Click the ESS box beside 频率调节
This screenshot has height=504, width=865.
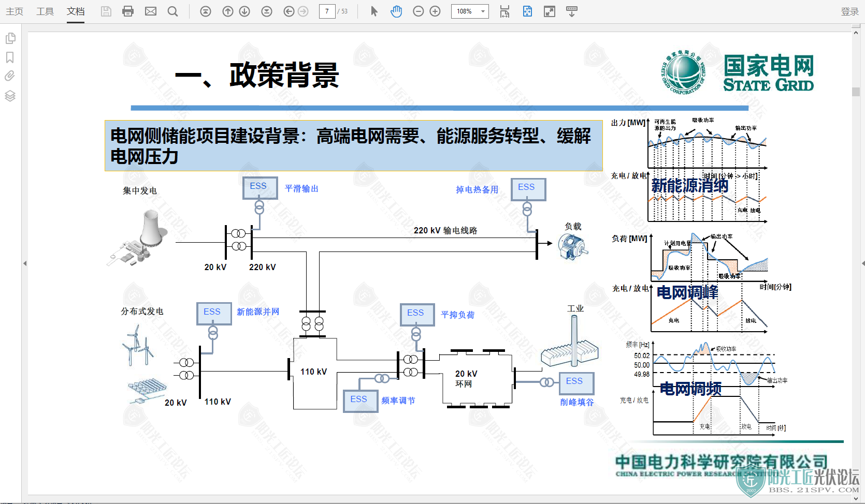[361, 401]
